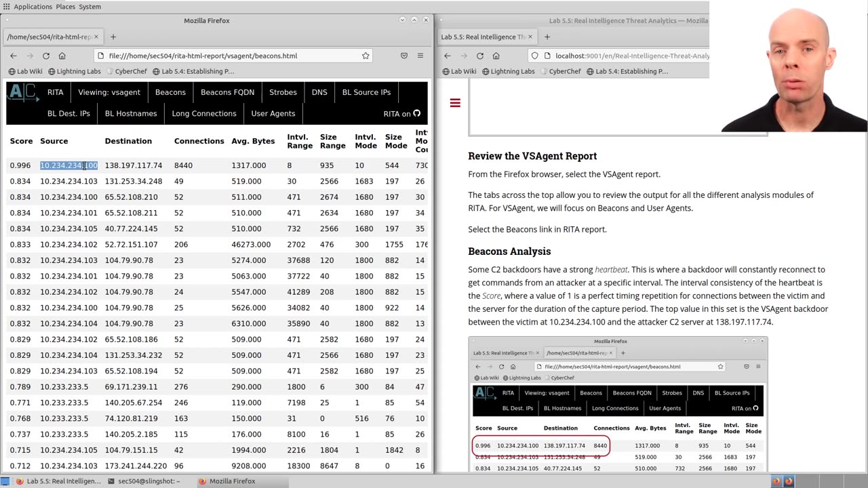Click the Score column header
The image size is (868, 488).
[21, 141]
